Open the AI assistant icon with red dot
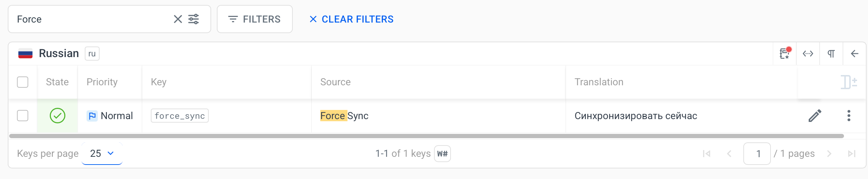Viewport: 868px width, 179px height. [x=785, y=54]
